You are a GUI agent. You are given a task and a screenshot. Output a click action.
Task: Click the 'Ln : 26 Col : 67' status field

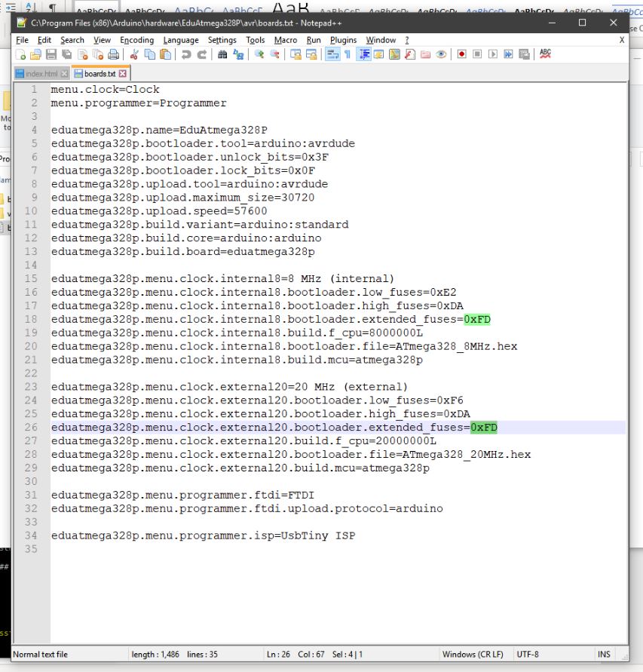click(x=295, y=655)
